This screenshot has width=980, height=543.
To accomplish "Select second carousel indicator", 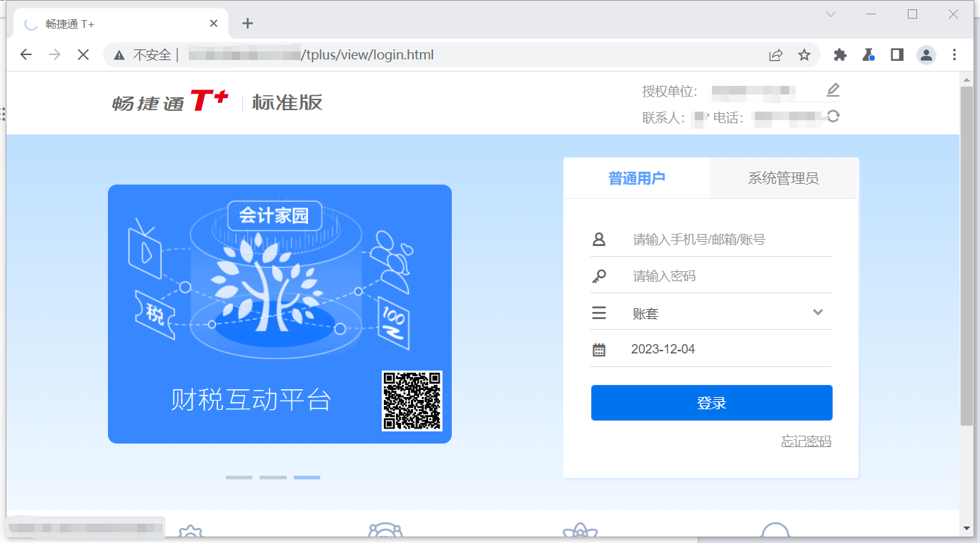I will pyautogui.click(x=273, y=477).
